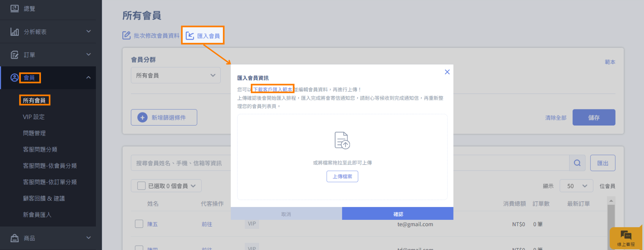Click the 消費總額 column header
This screenshot has width=644, height=250.
[x=515, y=204]
